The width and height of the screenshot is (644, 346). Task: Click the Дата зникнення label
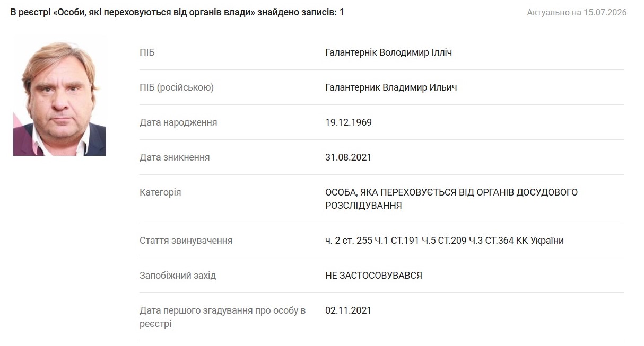(175, 157)
